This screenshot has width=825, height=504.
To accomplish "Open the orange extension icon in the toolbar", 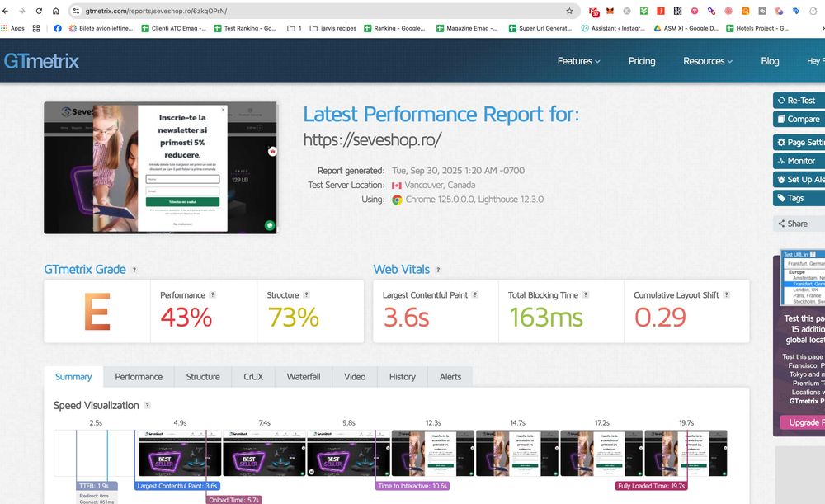I will [x=745, y=11].
